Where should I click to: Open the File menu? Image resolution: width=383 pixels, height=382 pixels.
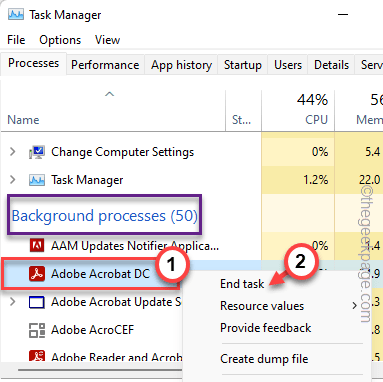pos(16,40)
